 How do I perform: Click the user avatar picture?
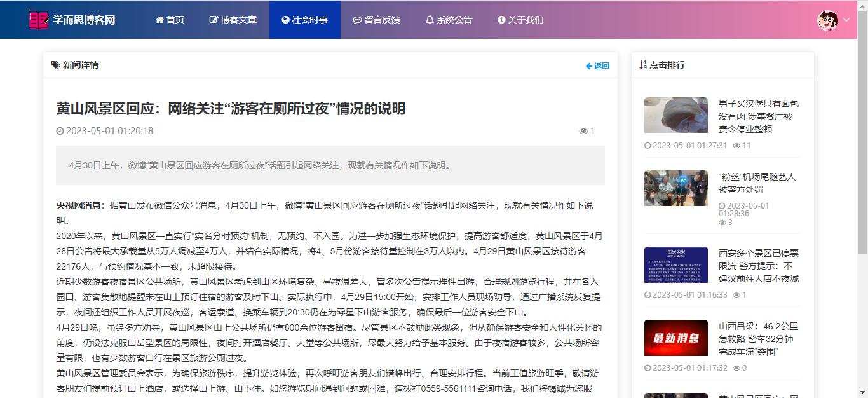[827, 20]
